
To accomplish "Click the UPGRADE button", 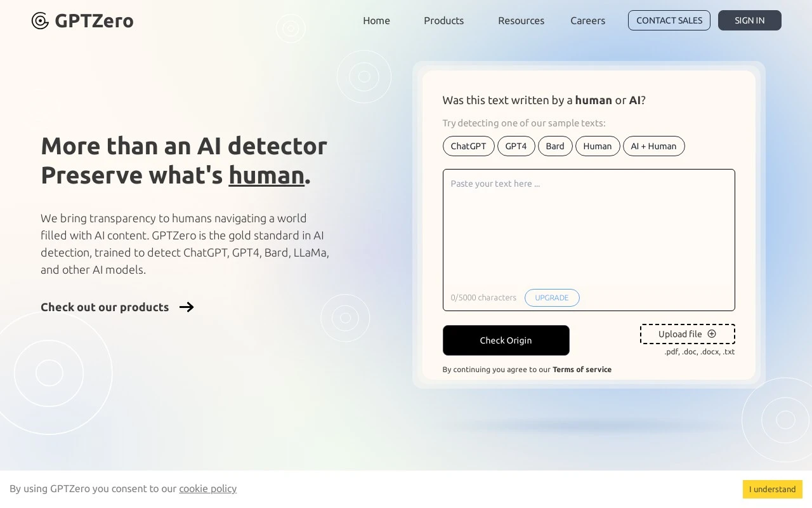I will pos(552,298).
